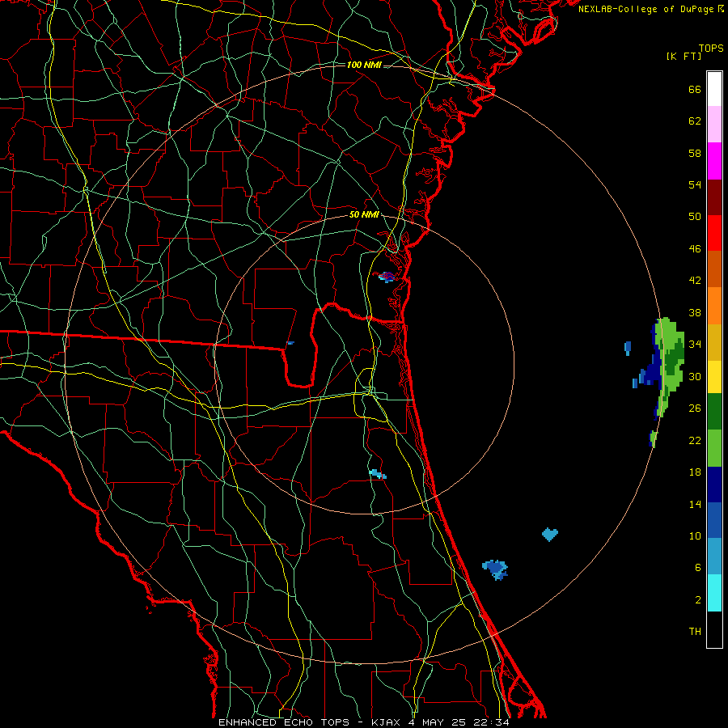Click the small echo near the northern coast
This screenshot has height=728, width=728.
point(387,277)
